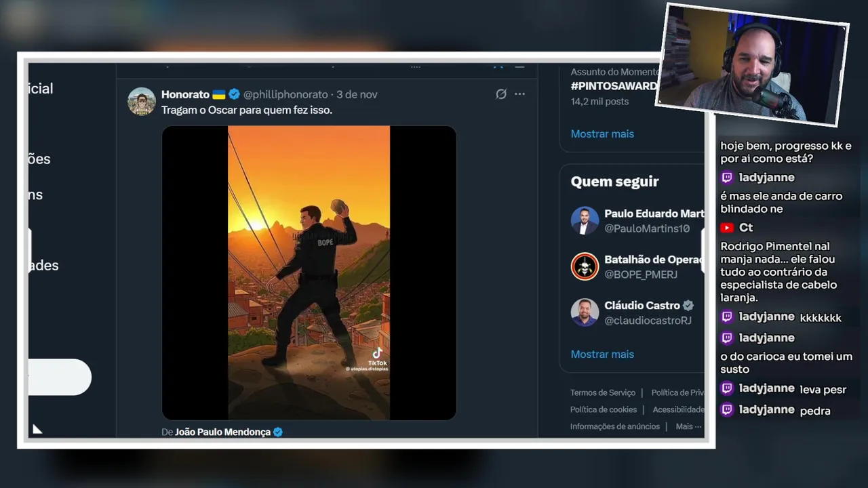Image resolution: width=868 pixels, height=488 pixels.
Task: Open Honorato's profile avatar
Action: pos(142,102)
